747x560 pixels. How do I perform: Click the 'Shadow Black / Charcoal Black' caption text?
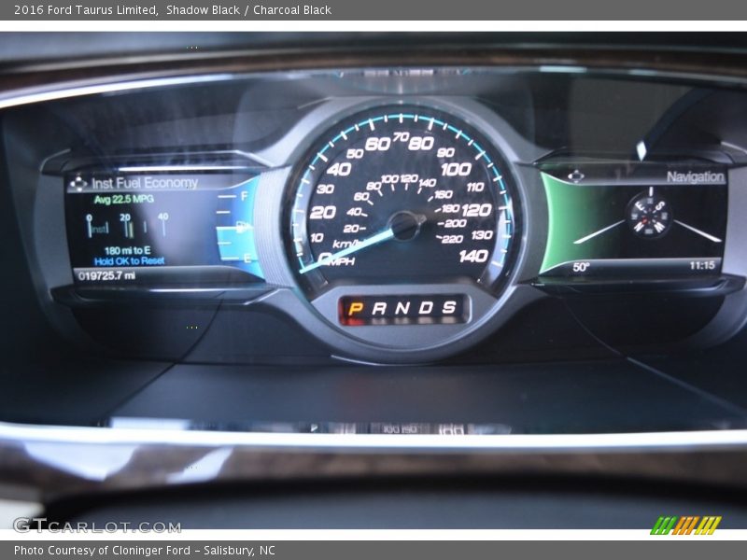pos(248,10)
